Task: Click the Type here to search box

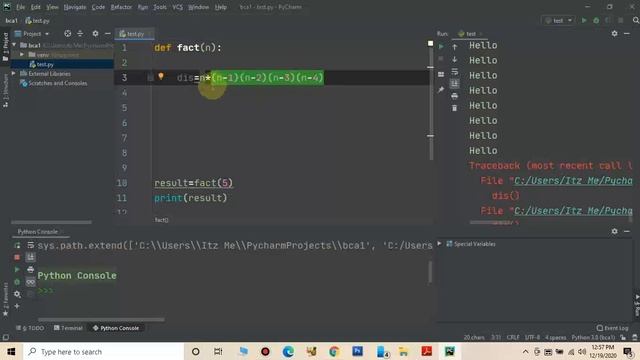Action: pos(103,351)
